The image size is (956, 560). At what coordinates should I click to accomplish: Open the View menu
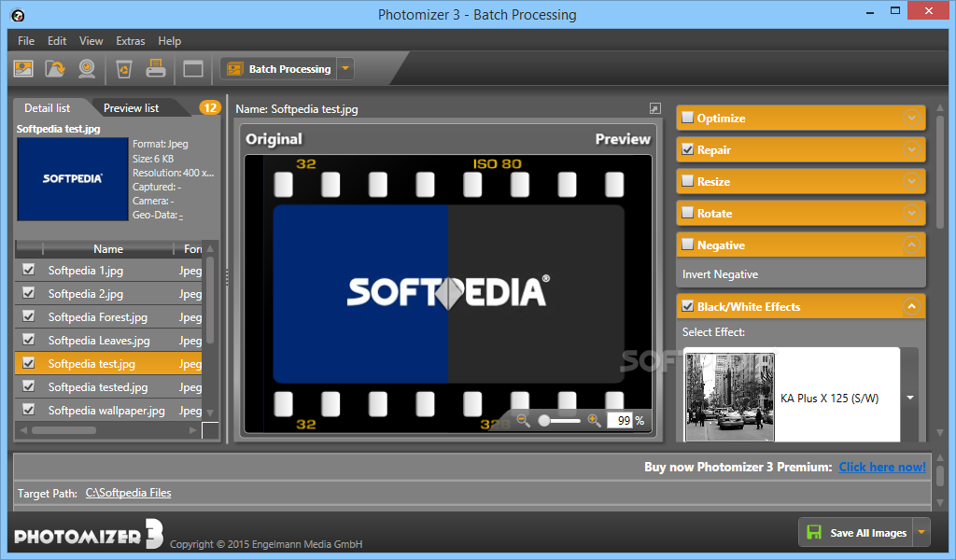(91, 41)
